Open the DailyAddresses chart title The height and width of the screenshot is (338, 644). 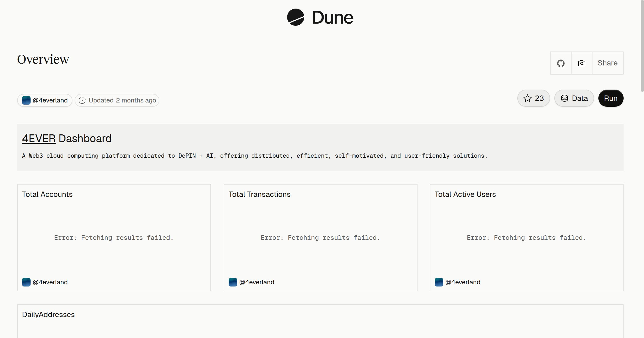(x=48, y=314)
